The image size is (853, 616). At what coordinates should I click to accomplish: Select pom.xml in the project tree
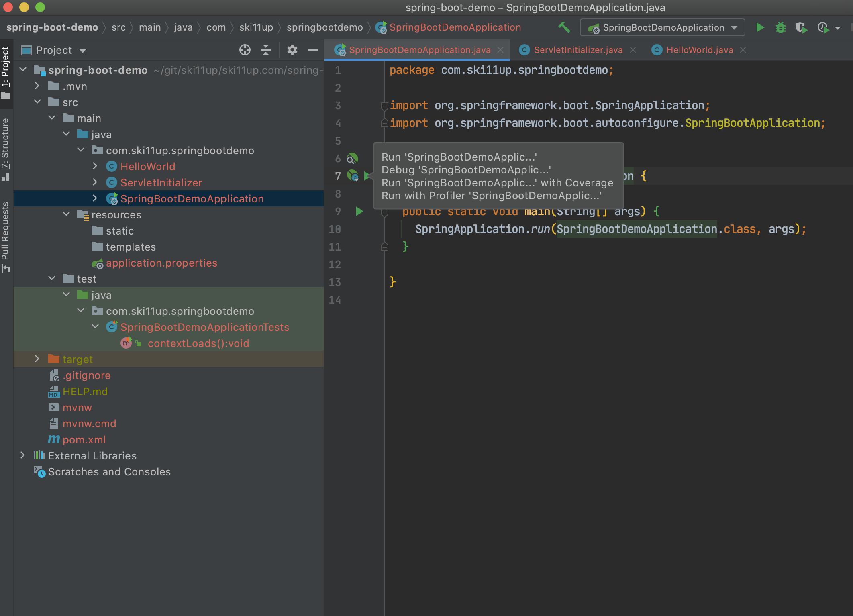click(x=84, y=439)
